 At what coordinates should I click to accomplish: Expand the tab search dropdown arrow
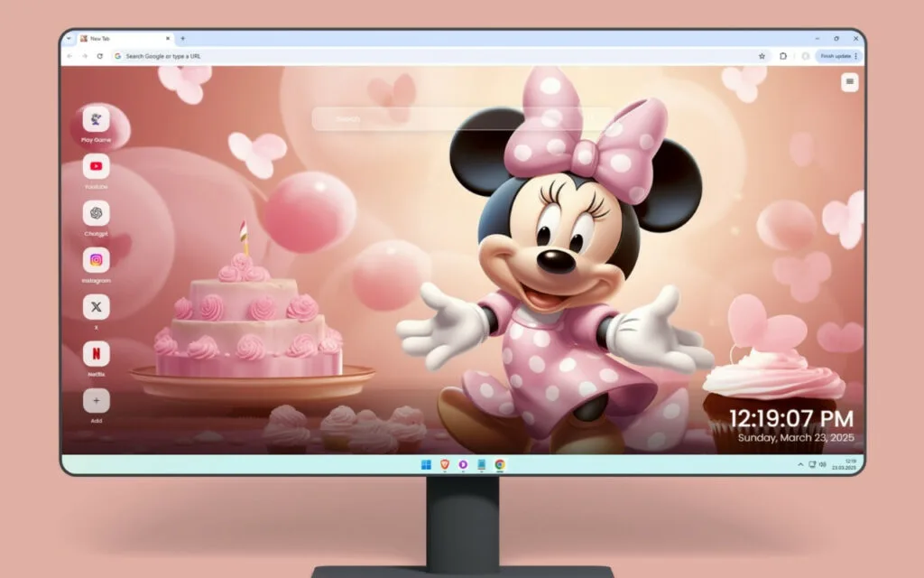pyautogui.click(x=69, y=38)
